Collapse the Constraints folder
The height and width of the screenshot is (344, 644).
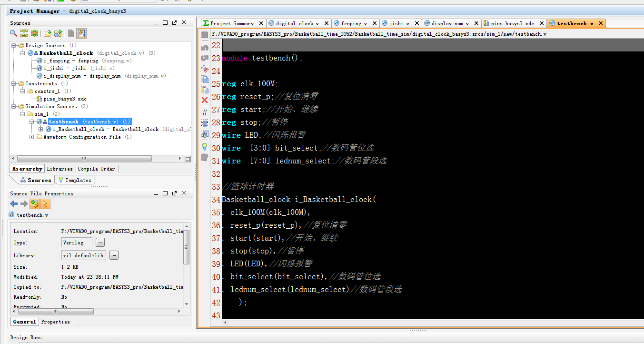14,84
